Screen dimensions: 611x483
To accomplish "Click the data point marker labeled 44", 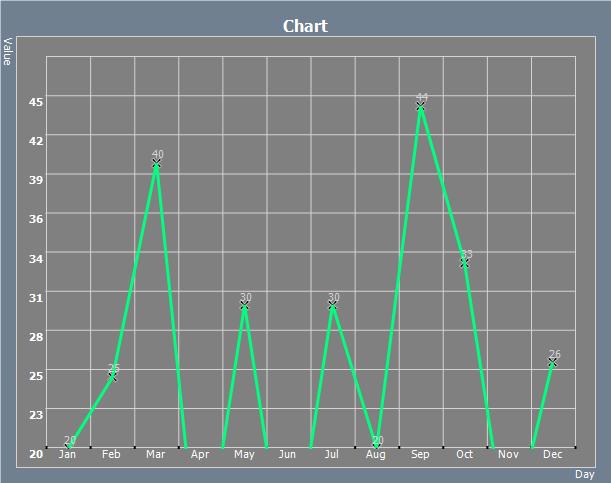I will coord(420,106).
